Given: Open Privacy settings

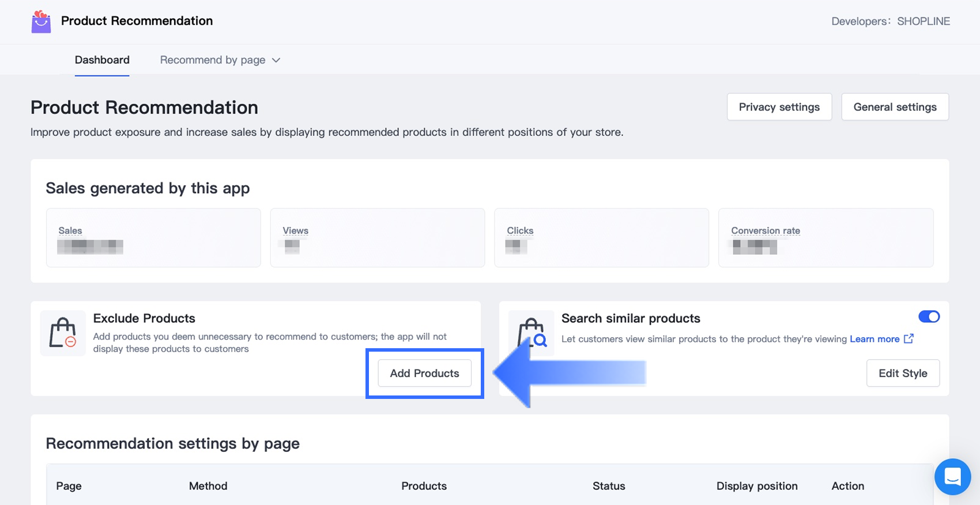Looking at the screenshot, I should 779,107.
